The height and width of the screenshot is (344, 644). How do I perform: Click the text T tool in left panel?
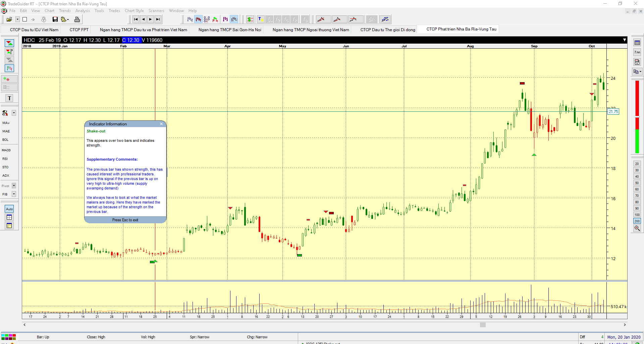click(x=9, y=98)
